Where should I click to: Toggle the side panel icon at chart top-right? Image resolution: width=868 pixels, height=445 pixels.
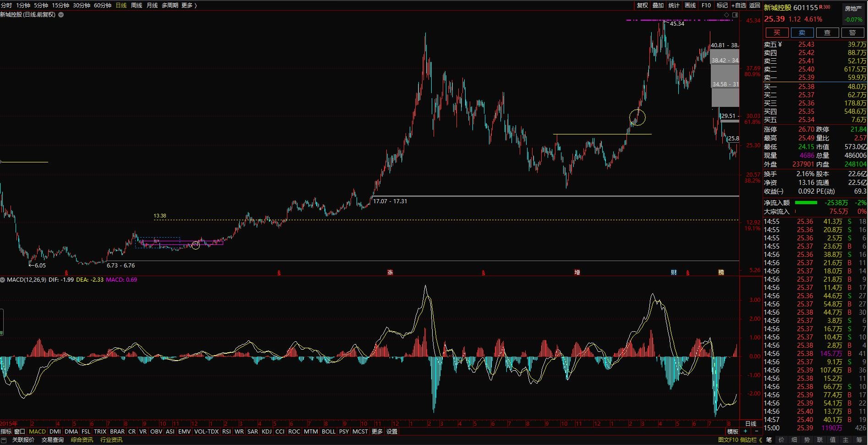coord(735,15)
